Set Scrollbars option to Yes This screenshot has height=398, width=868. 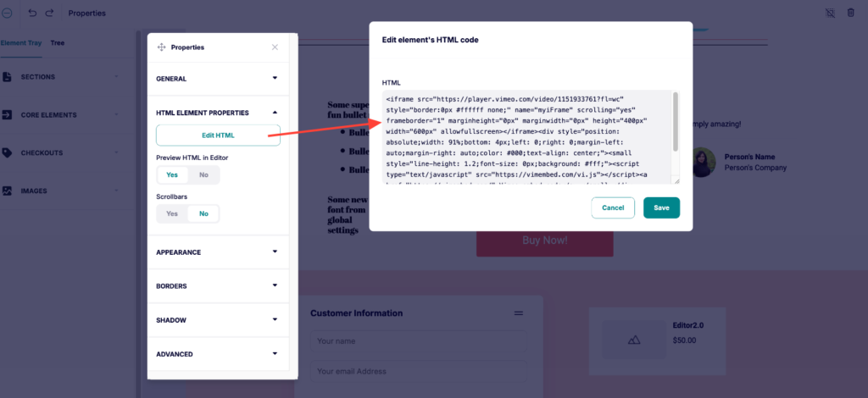click(172, 213)
